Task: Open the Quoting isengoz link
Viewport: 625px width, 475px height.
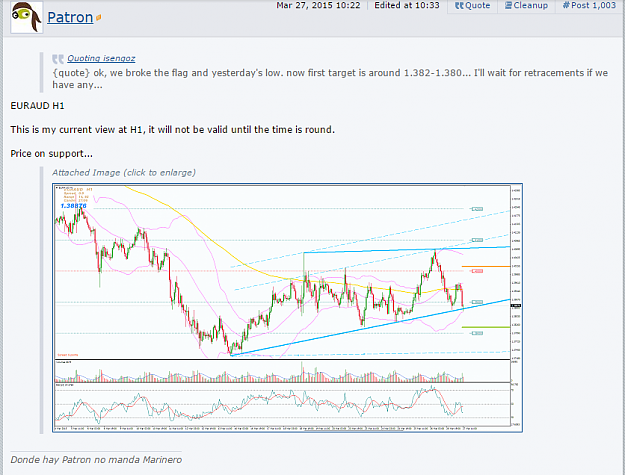Action: (x=101, y=59)
